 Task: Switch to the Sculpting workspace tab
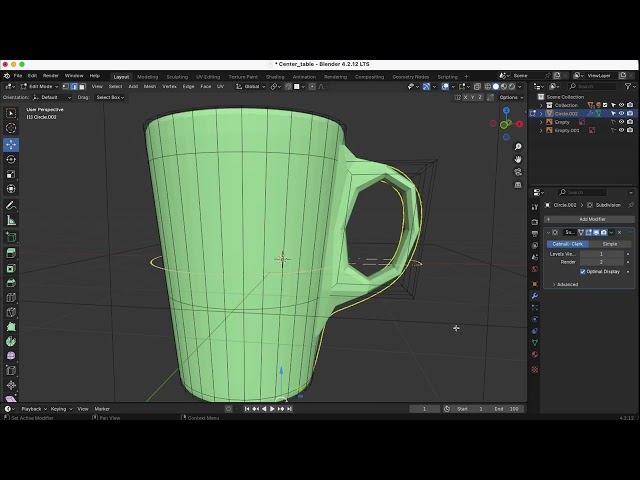(x=177, y=77)
